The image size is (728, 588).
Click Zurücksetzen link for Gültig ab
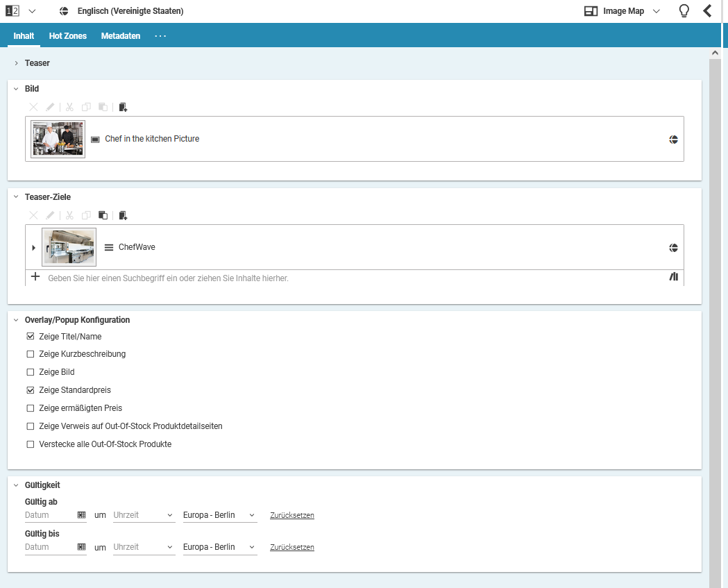(291, 515)
